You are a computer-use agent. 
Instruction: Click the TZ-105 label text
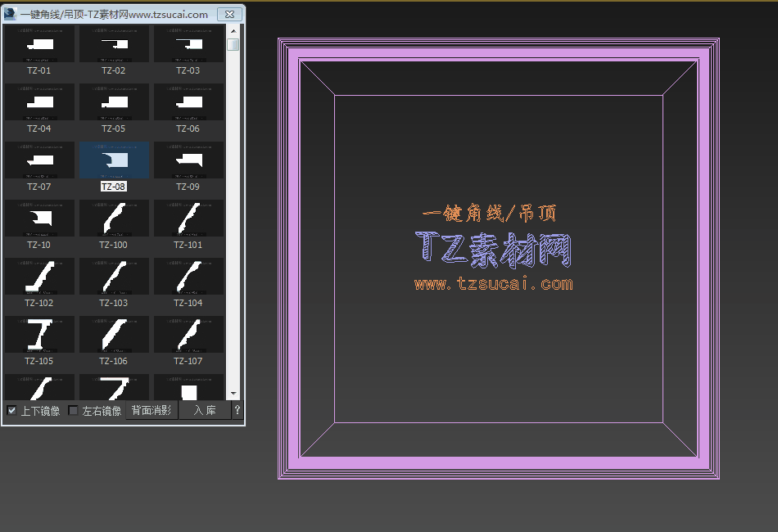pyautogui.click(x=39, y=361)
